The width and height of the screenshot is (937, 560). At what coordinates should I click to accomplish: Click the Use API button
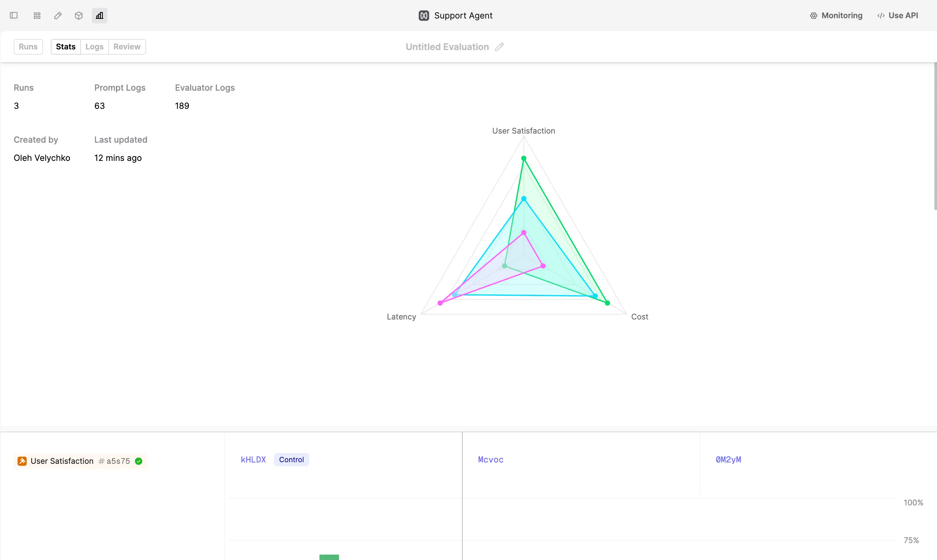tap(898, 16)
